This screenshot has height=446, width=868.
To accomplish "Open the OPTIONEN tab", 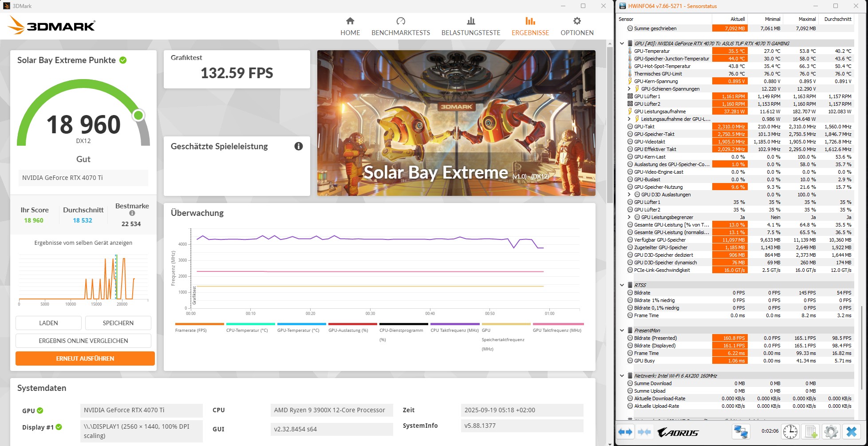I will [577, 27].
